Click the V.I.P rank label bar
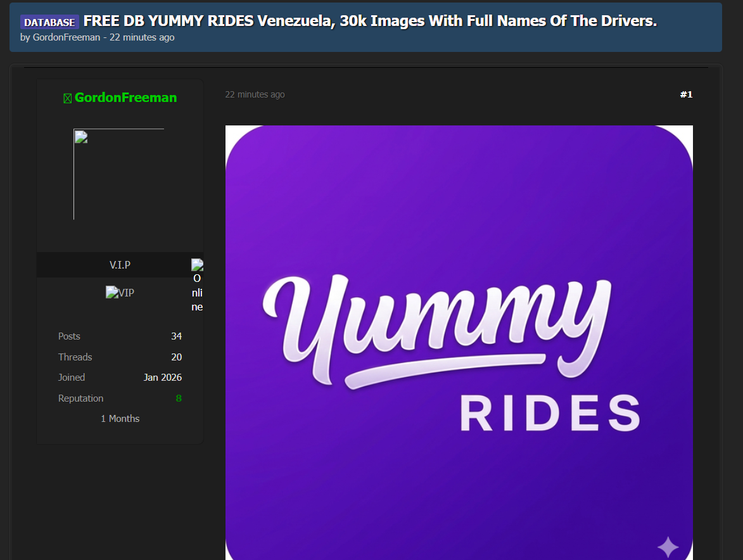Screen dimensions: 743x560 pos(120,265)
